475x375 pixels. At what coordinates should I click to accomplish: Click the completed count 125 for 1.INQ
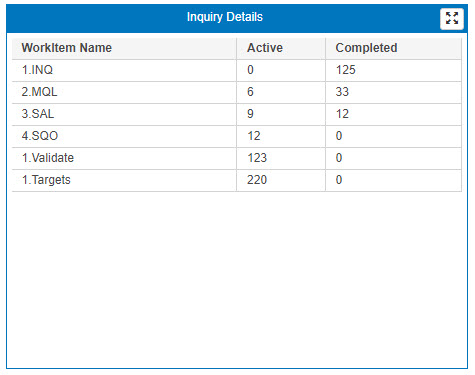pos(346,70)
